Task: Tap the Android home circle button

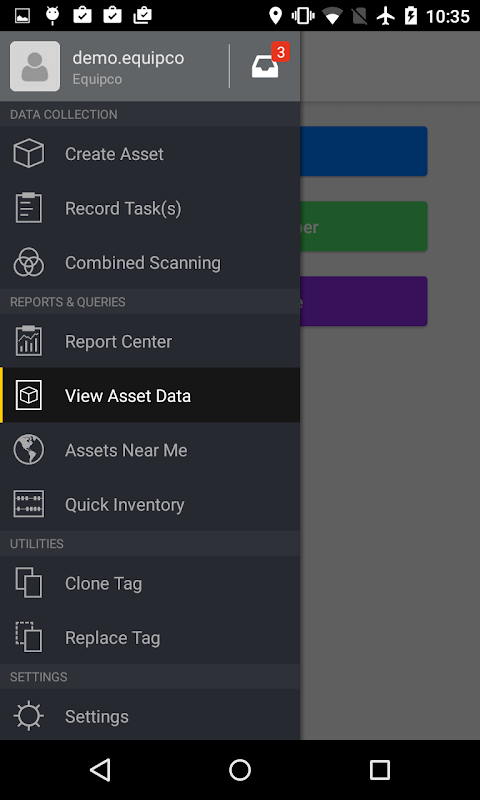Action: click(240, 770)
